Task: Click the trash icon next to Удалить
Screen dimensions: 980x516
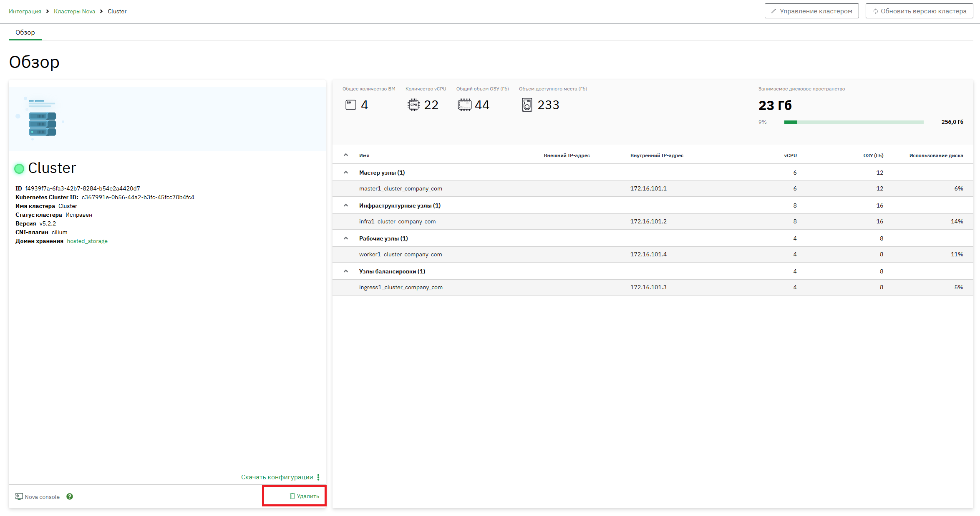Action: tap(292, 496)
